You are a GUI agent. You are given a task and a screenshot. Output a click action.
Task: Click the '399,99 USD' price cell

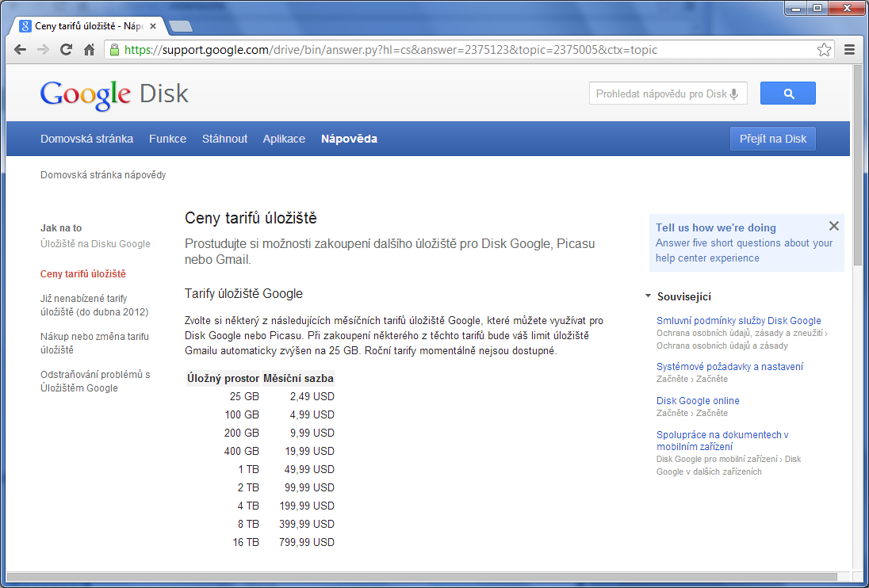click(x=307, y=525)
